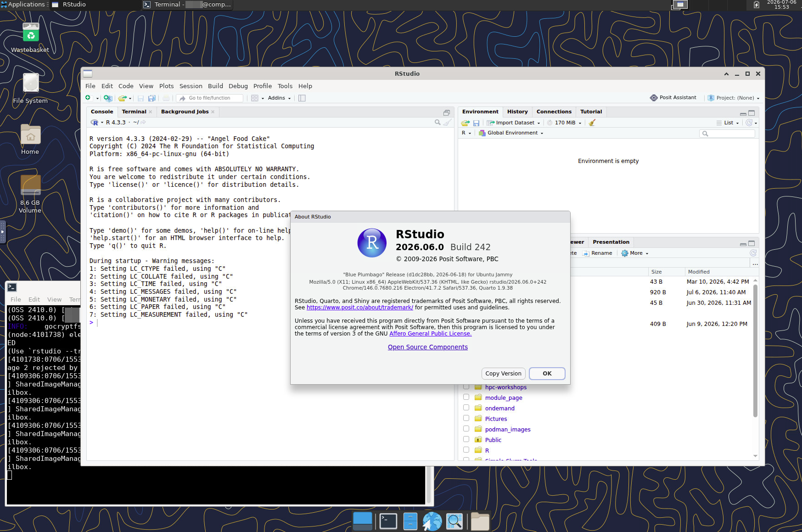Click the workspace panes grid icon
802x532 pixels.
click(255, 98)
